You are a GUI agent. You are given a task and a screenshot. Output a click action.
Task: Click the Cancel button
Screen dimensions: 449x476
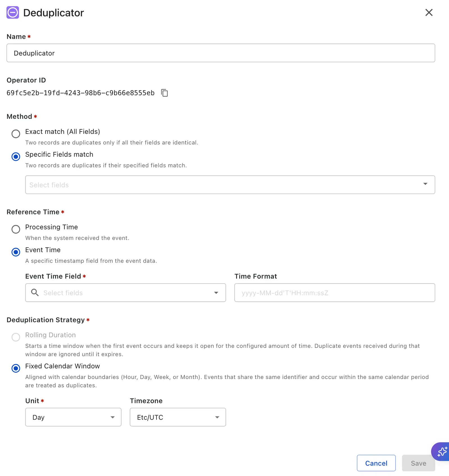pyautogui.click(x=376, y=463)
